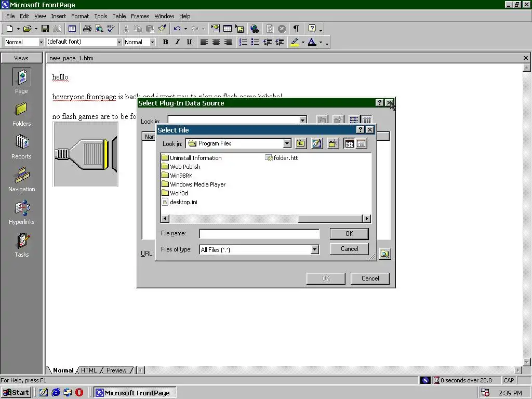Click the Increase Indent icon
Screen dimensions: 532x399
[280, 42]
